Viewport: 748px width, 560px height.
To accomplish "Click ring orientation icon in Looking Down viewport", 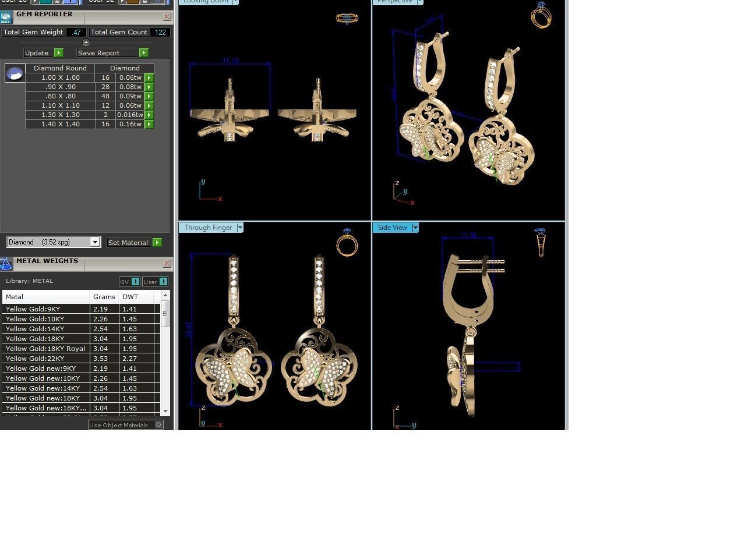I will 347,19.
